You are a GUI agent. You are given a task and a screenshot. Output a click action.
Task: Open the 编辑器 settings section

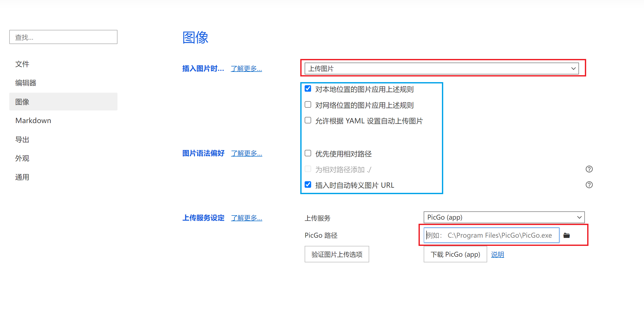click(x=63, y=83)
